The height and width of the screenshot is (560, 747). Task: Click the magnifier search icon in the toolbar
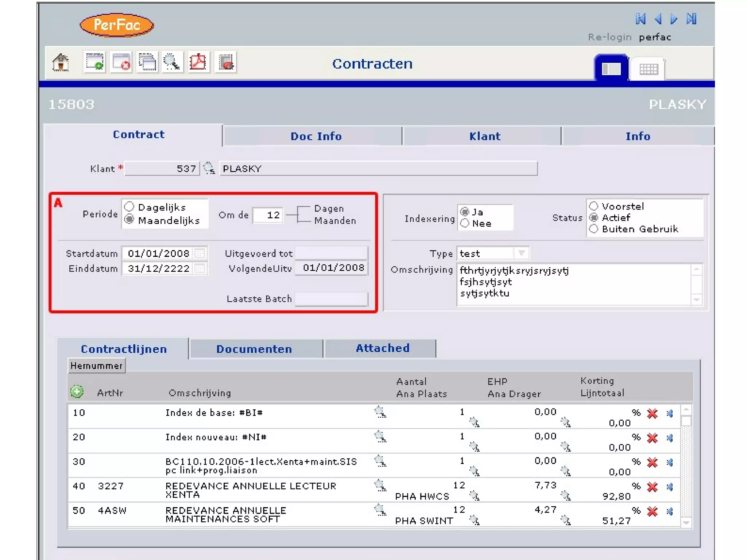(172, 62)
